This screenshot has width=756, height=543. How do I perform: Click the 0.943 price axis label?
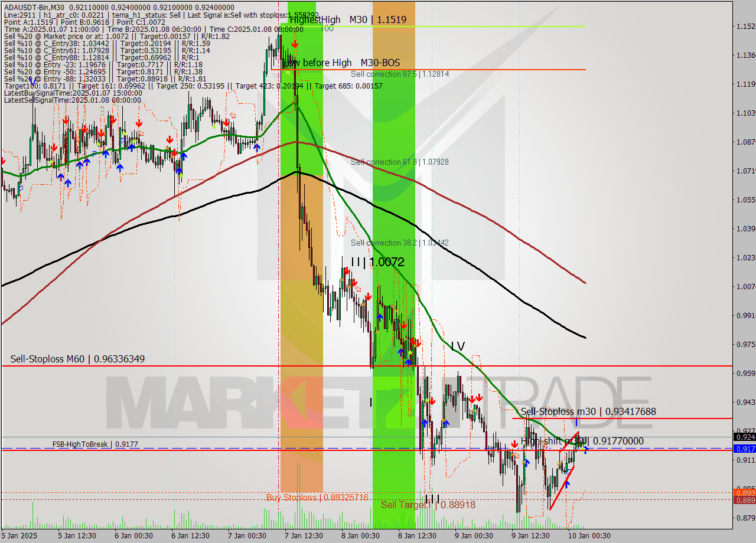pyautogui.click(x=745, y=403)
